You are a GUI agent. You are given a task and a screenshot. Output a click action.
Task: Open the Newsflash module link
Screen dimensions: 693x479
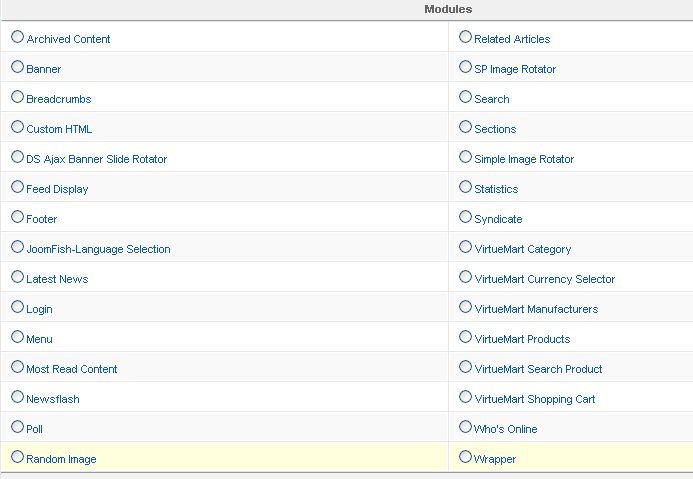[53, 399]
